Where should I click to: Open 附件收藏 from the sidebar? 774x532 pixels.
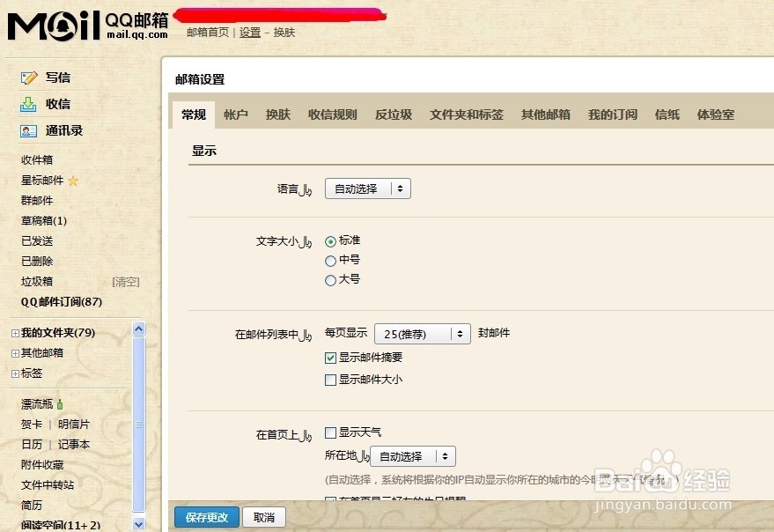pos(43,464)
